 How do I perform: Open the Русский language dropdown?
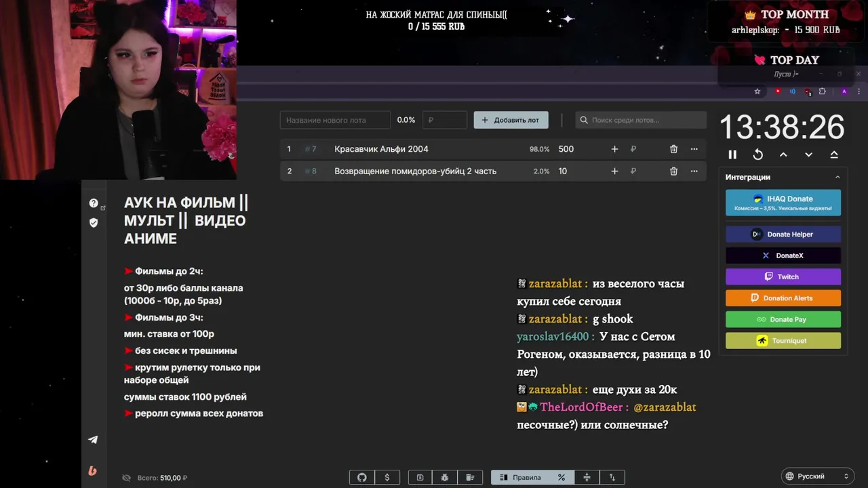click(818, 476)
